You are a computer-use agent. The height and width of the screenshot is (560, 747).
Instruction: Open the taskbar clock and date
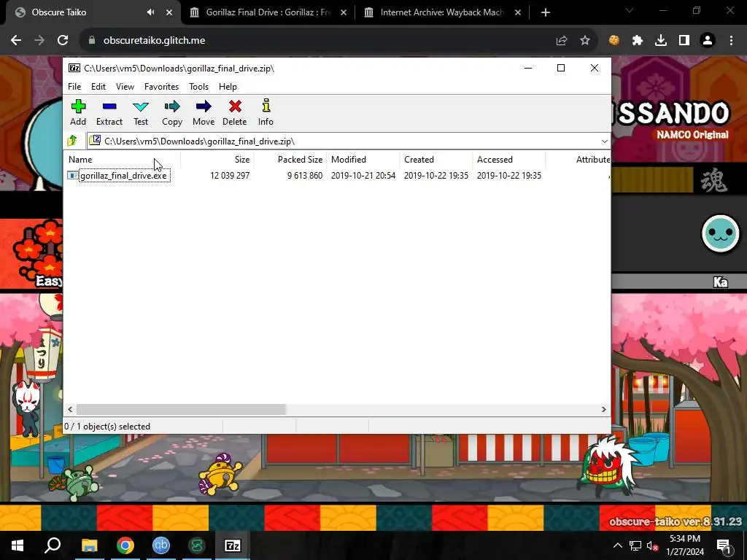(685, 545)
